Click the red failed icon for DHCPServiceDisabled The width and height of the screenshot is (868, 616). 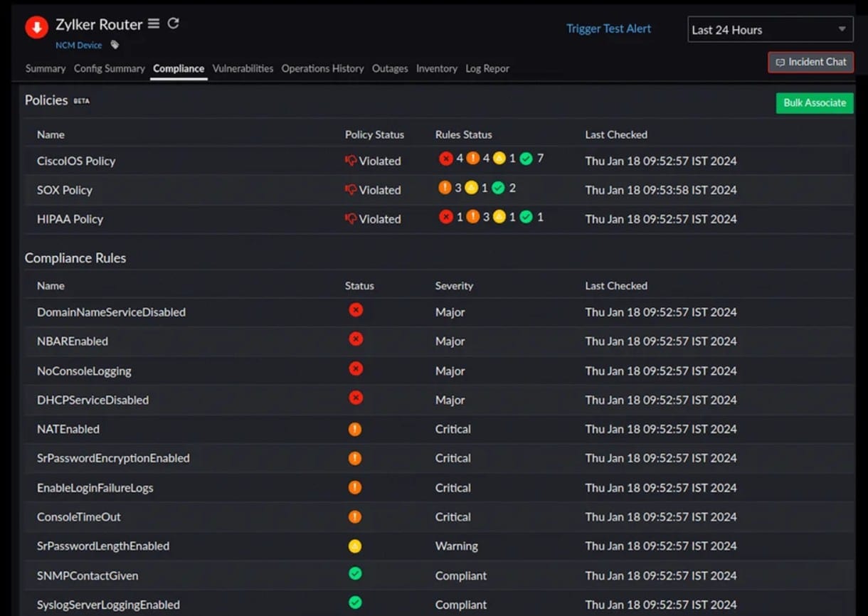pos(356,398)
